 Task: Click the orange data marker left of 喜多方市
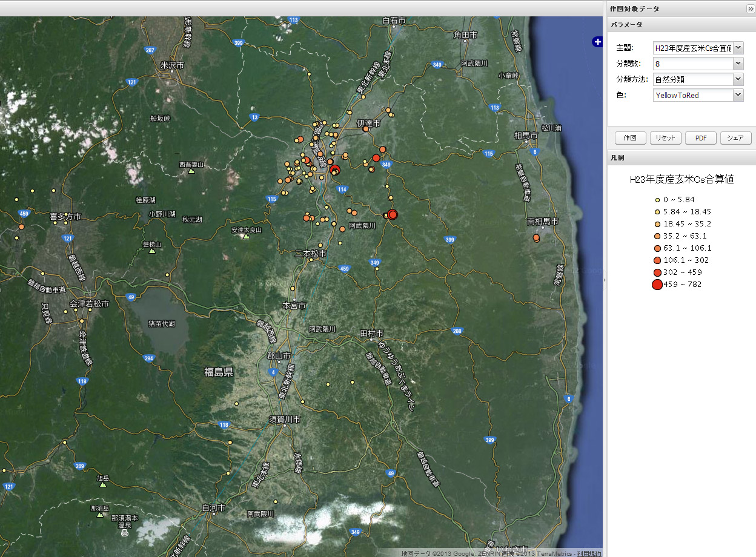[21, 227]
